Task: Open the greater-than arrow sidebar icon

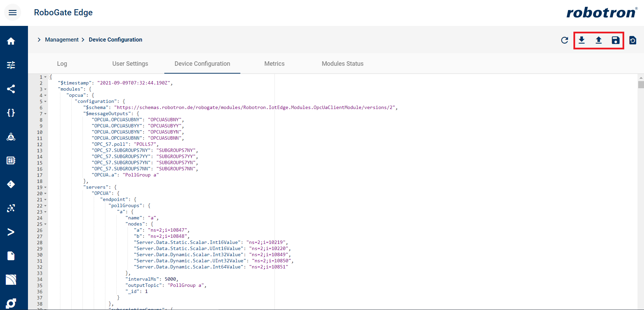Action: coord(11,232)
